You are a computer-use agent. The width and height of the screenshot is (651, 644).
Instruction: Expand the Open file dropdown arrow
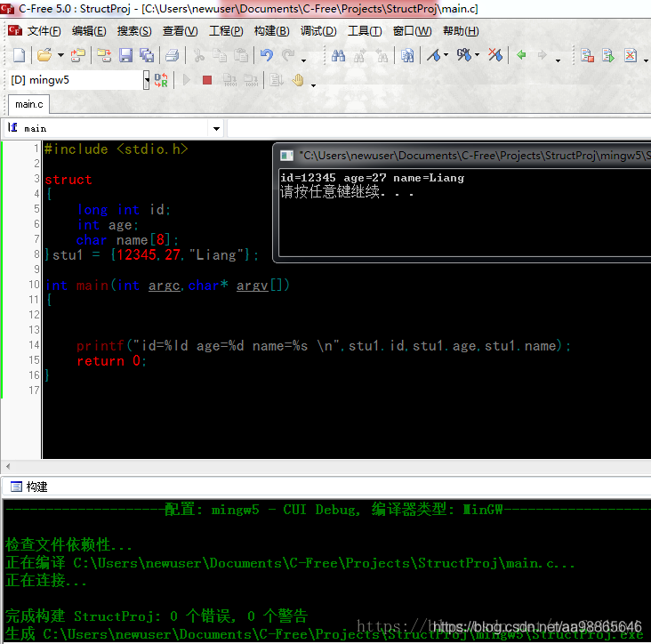tap(60, 55)
